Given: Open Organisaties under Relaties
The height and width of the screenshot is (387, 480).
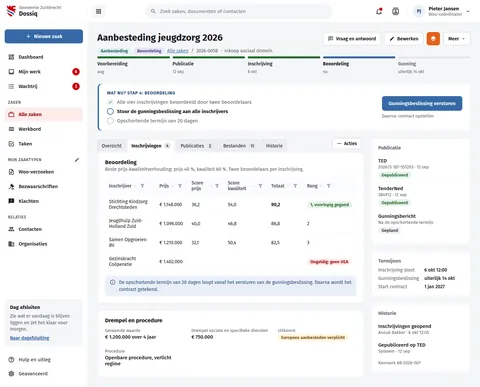Looking at the screenshot, I should point(44,244).
